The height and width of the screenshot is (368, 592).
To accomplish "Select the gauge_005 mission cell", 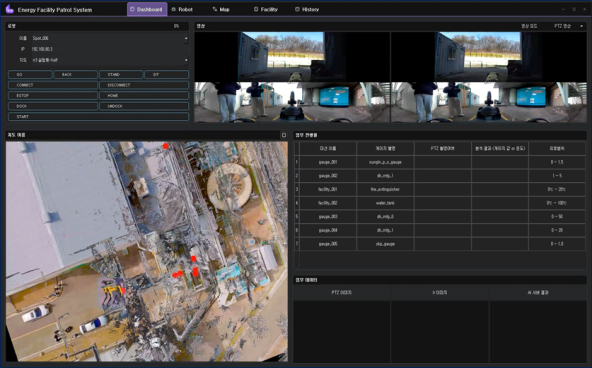I will tap(328, 244).
